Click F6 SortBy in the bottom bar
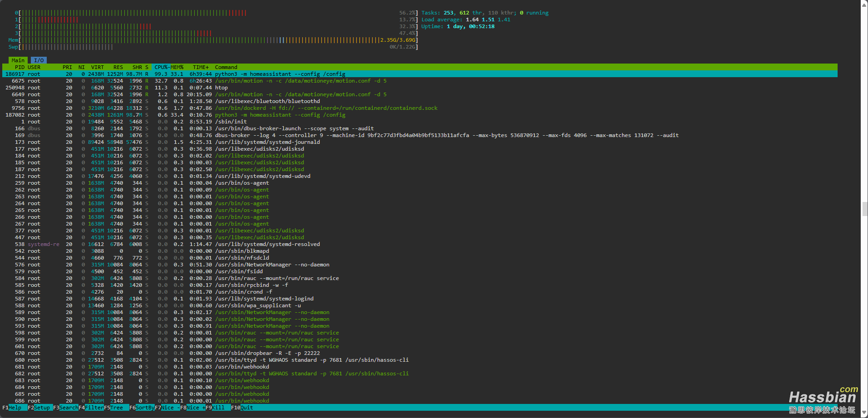 click(142, 408)
